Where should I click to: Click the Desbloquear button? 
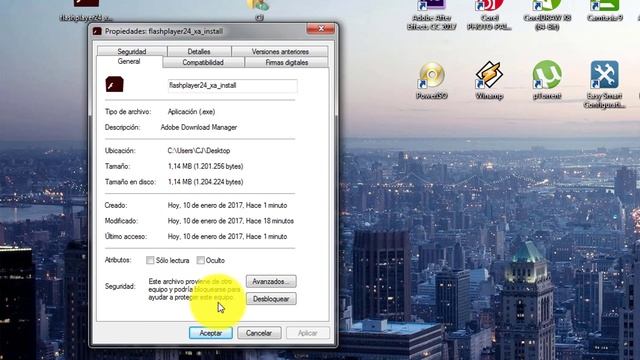coord(271,299)
